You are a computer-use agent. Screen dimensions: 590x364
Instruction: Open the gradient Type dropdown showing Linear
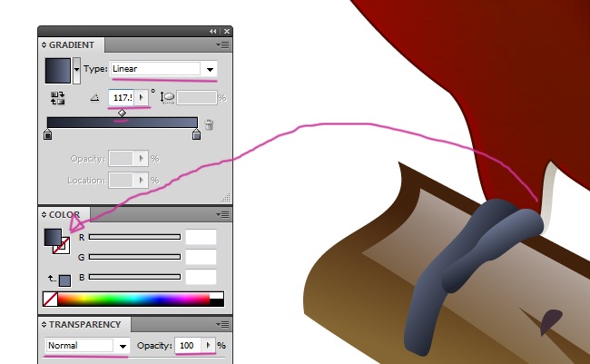click(163, 69)
